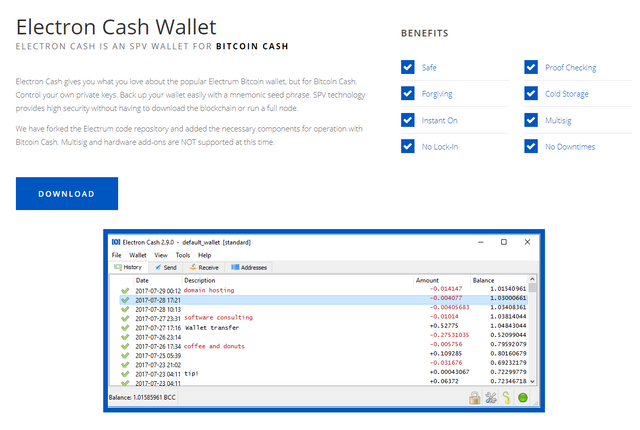The image size is (640, 430).
Task: Open the Instant On link
Action: [x=439, y=120]
